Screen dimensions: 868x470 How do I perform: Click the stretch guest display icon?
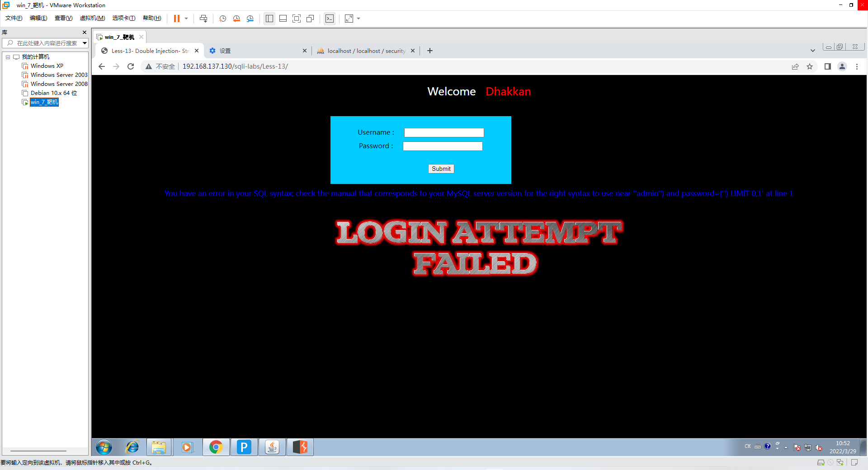pos(349,19)
